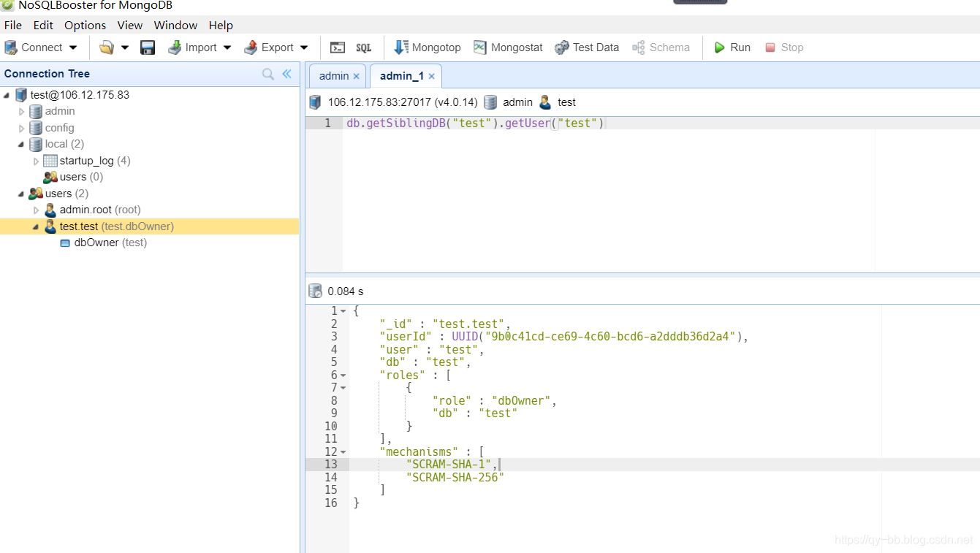Click the server icon beside 106.12.175.83:27017
This screenshot has height=553, width=980.
pos(315,102)
